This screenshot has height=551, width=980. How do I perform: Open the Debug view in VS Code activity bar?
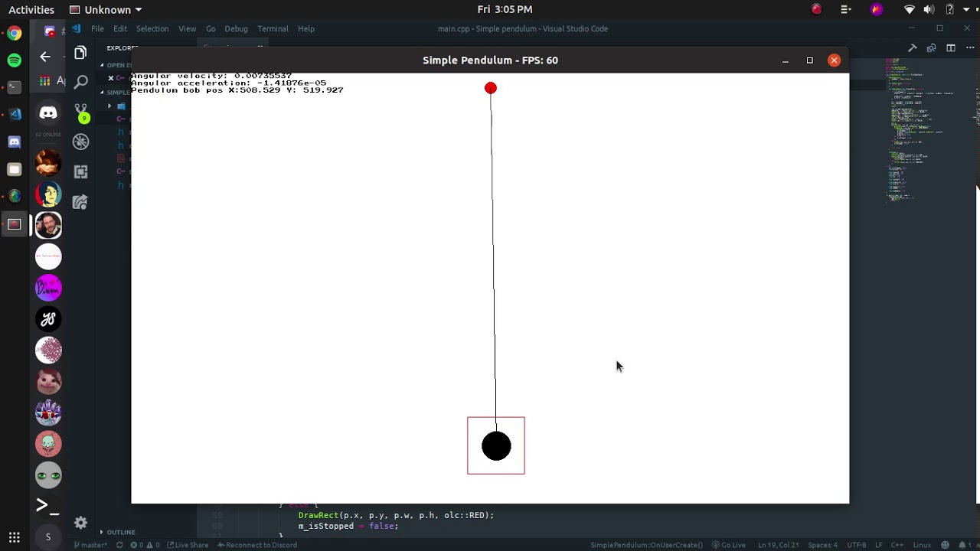(80, 142)
